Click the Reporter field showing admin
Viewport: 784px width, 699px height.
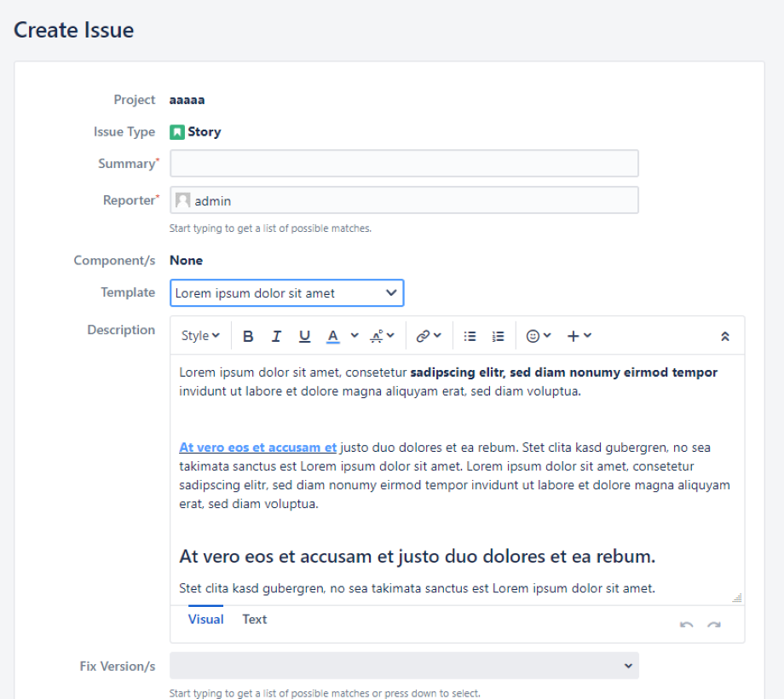(x=404, y=200)
